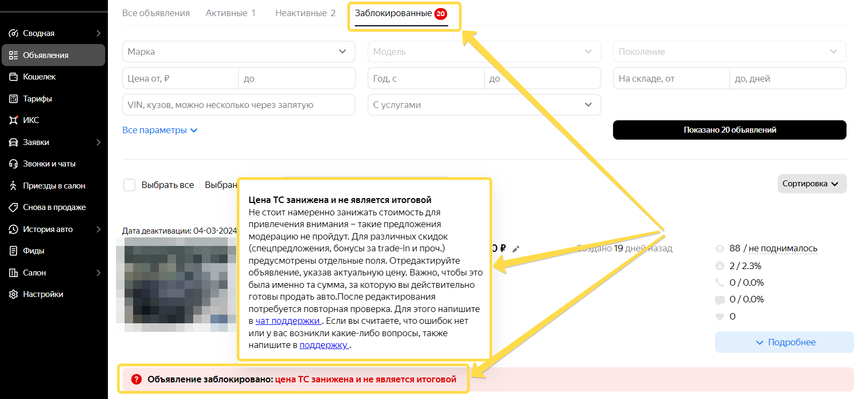Expand the Подробнее details section
868x399 pixels.
[x=784, y=342]
